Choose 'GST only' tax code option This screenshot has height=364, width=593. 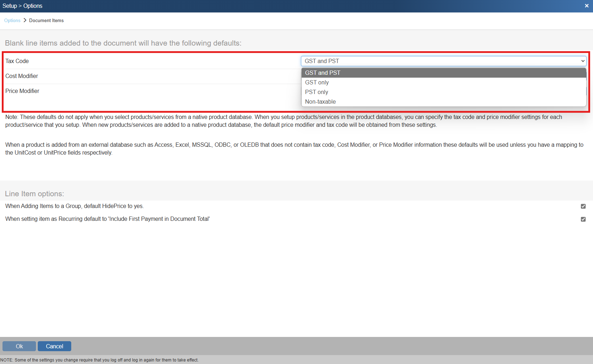[317, 83]
